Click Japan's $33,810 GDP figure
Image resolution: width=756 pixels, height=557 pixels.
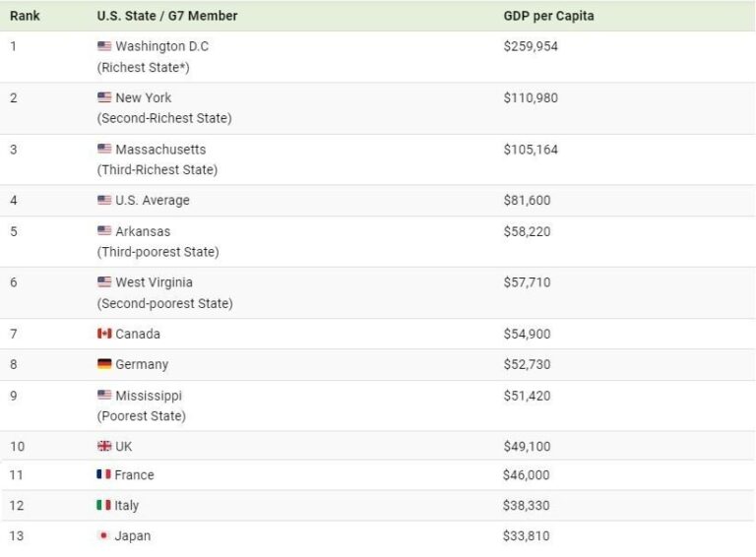tap(526, 535)
